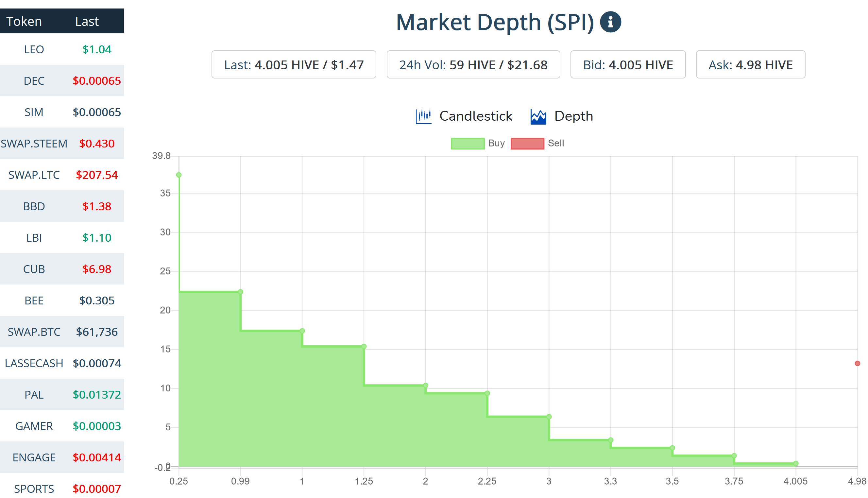Image resolution: width=868 pixels, height=498 pixels.
Task: Select the PAL token row
Action: pyautogui.click(x=62, y=394)
